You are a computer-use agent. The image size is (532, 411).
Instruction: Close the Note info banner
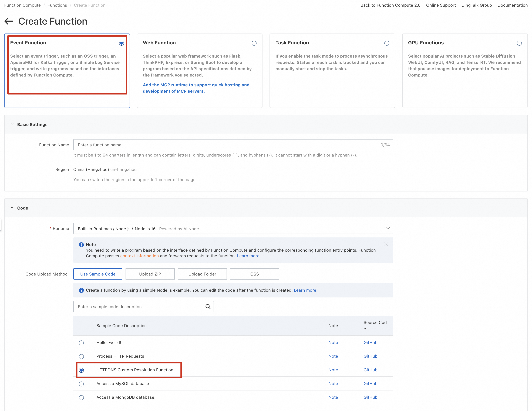386,244
